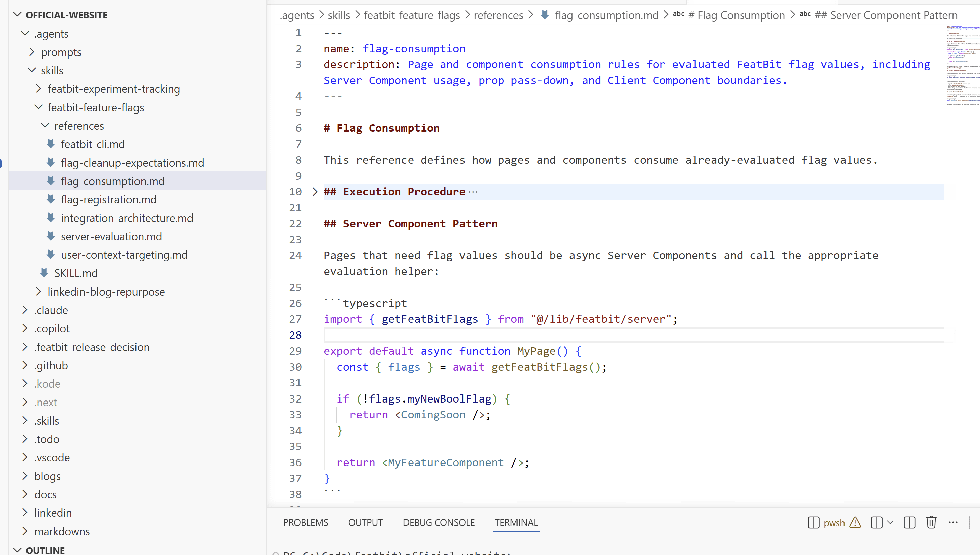
Task: Click symbol icon before Server Component Pattern breadcrumb
Action: [x=805, y=14]
